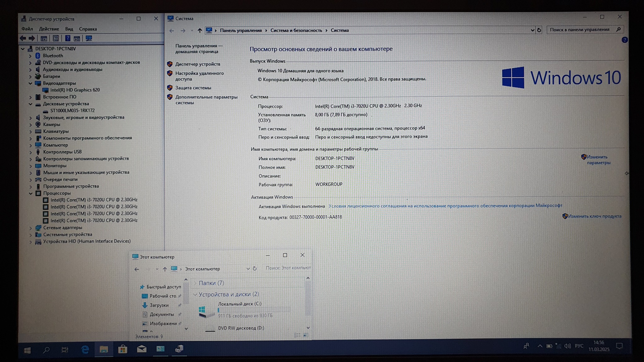Open Microsoft Edge from the taskbar
Image resolution: width=644 pixels, height=362 pixels.
click(85, 349)
